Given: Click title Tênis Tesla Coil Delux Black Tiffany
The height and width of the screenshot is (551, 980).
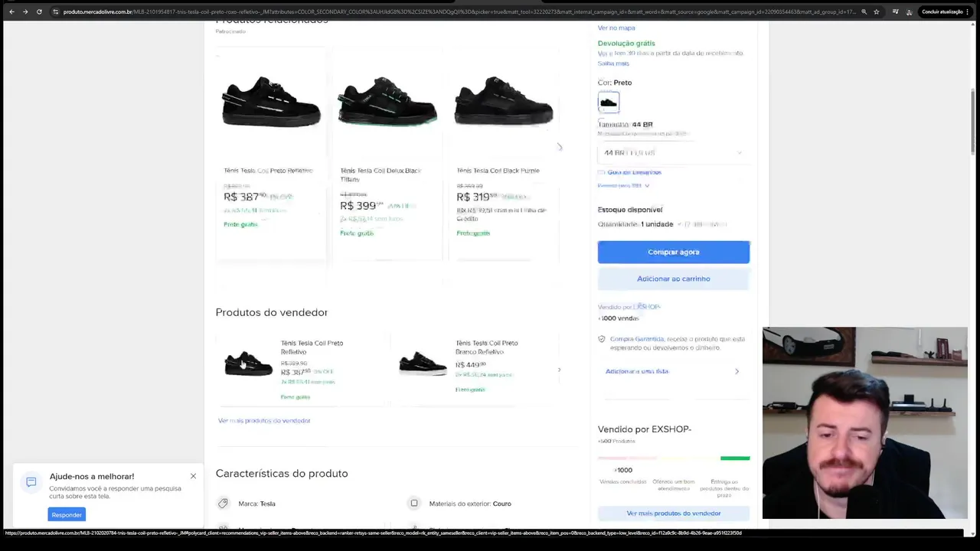Looking at the screenshot, I should pos(381,174).
